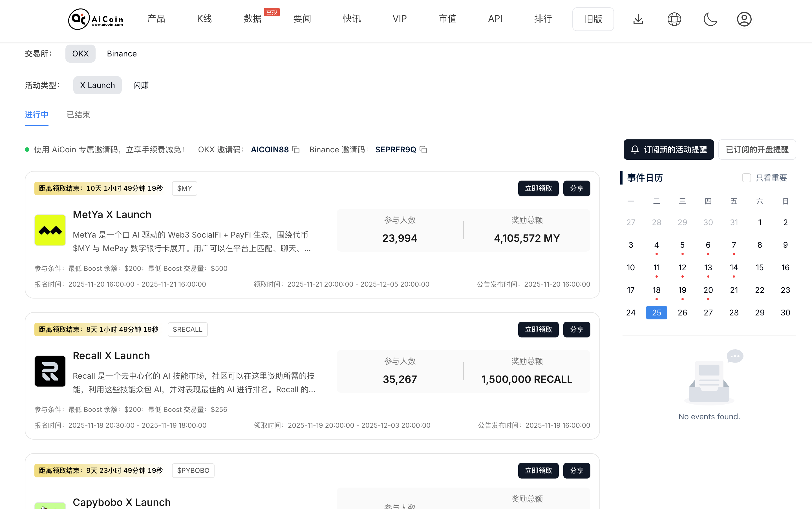812x509 pixels.
Task: Copy the Binance invite code SEPRFR9Q
Action: click(423, 150)
